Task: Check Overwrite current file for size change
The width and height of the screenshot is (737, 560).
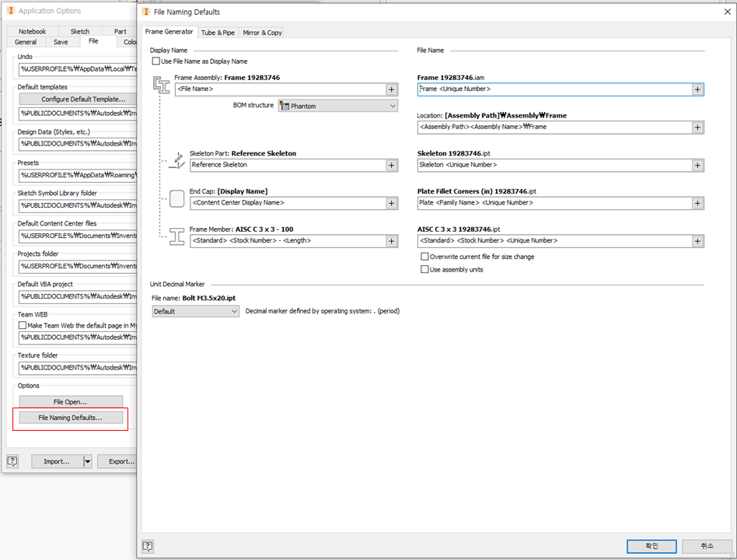Action: coord(424,256)
